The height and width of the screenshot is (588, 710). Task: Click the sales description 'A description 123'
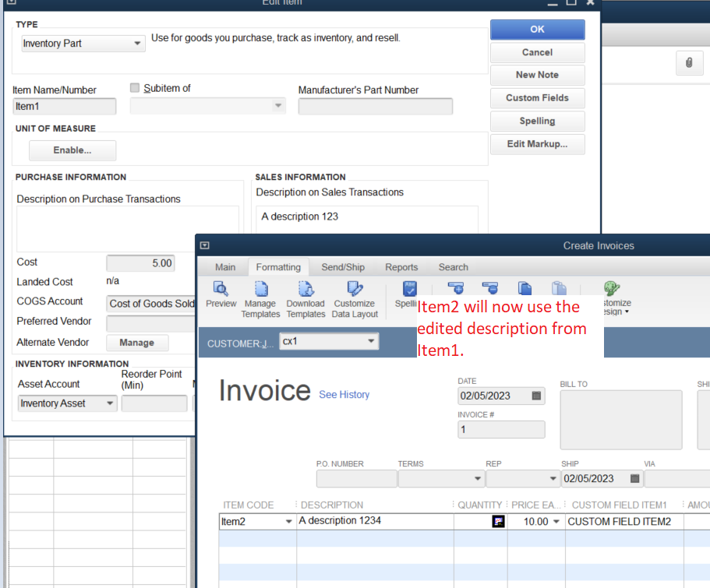point(300,217)
